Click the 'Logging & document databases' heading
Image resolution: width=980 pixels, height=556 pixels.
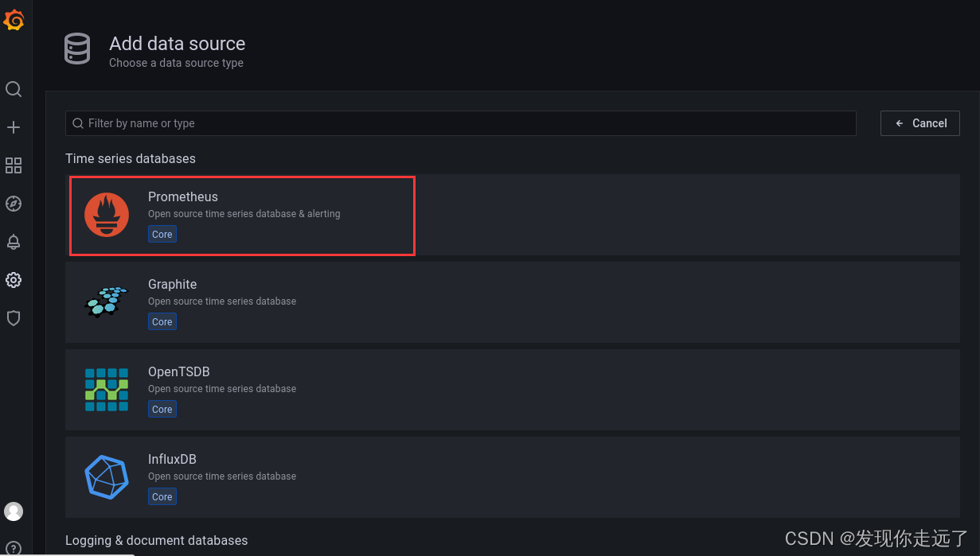tap(157, 540)
